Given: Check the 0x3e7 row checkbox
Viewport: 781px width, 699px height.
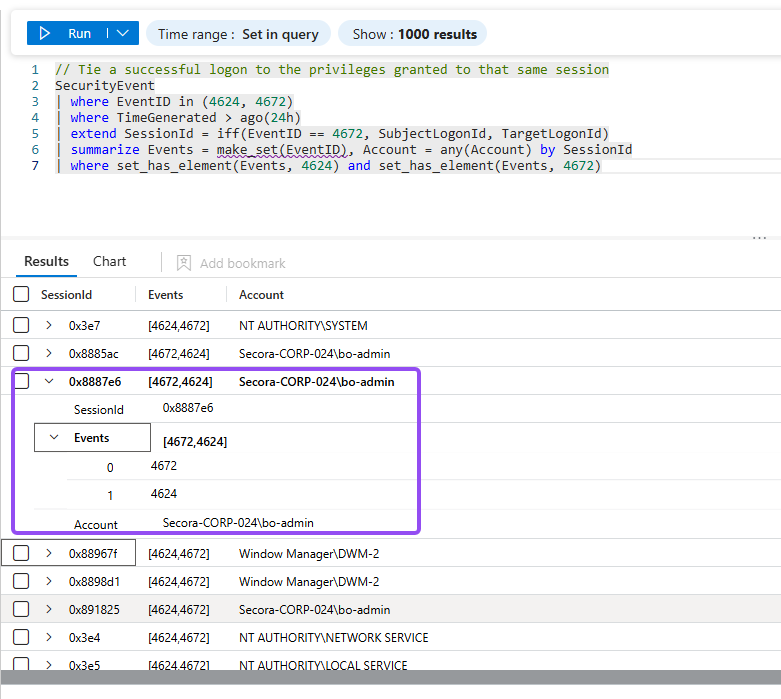Looking at the screenshot, I should 21,325.
